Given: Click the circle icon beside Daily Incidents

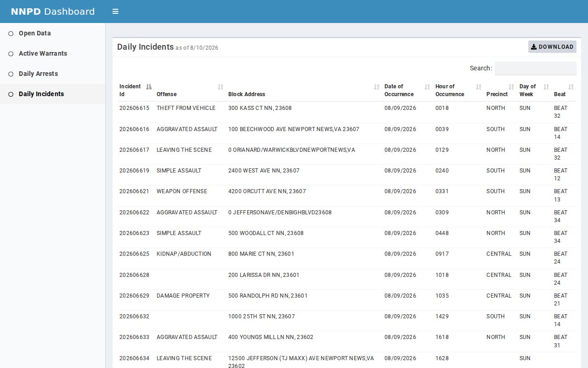Looking at the screenshot, I should pyautogui.click(x=11, y=94).
